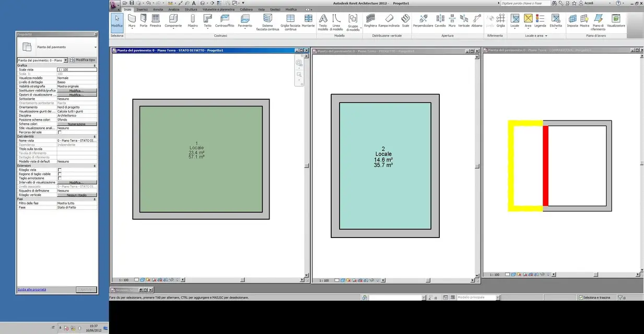Choose the Locale room tool

click(515, 21)
